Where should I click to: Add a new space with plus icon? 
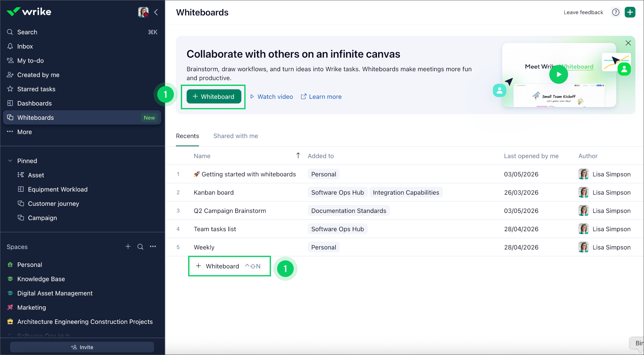click(x=128, y=247)
